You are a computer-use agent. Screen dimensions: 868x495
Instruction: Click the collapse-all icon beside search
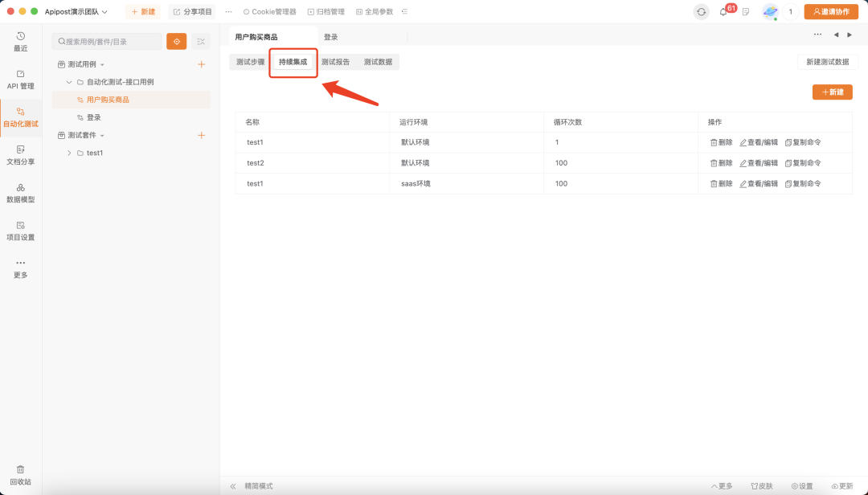[x=201, y=42]
